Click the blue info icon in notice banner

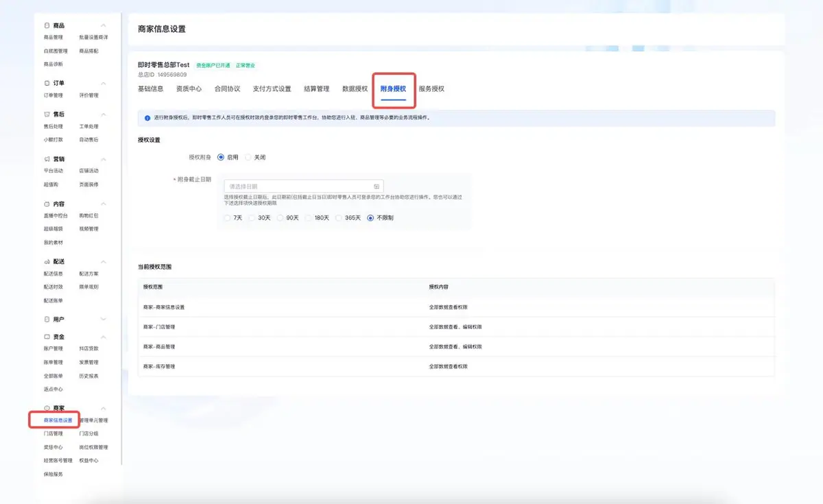pos(147,118)
